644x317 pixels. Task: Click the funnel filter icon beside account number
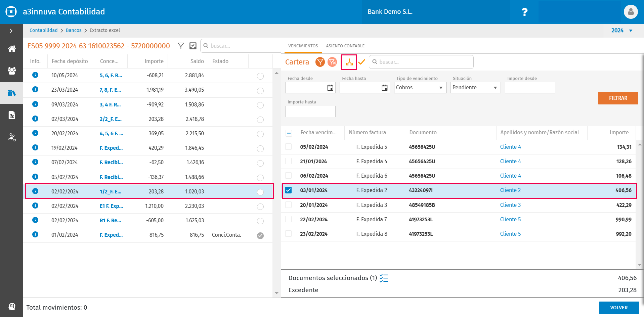point(181,46)
